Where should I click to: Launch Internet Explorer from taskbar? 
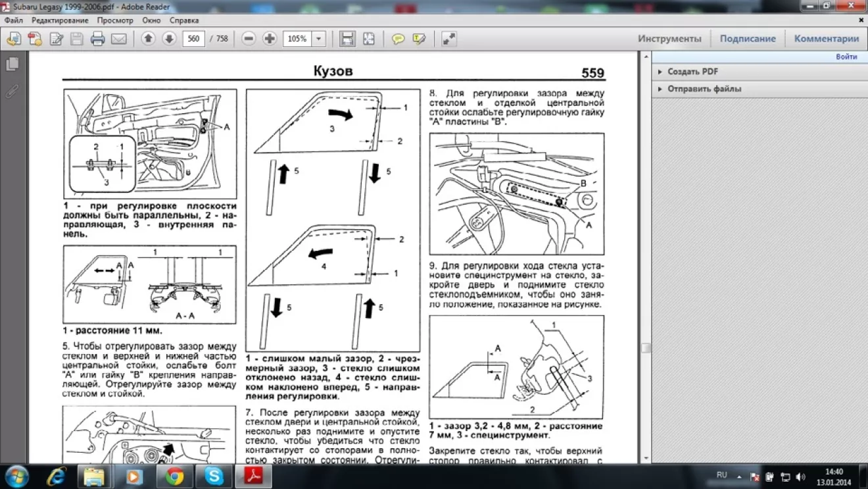(x=55, y=476)
